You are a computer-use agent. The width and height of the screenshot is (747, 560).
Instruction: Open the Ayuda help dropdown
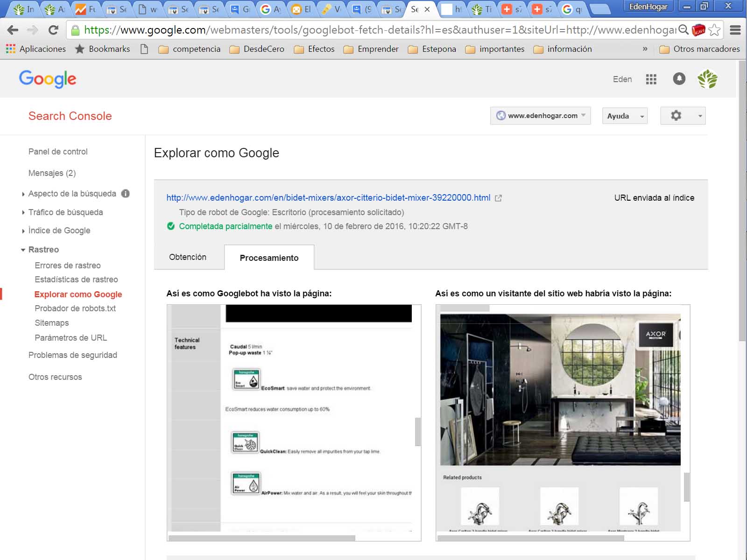click(625, 116)
